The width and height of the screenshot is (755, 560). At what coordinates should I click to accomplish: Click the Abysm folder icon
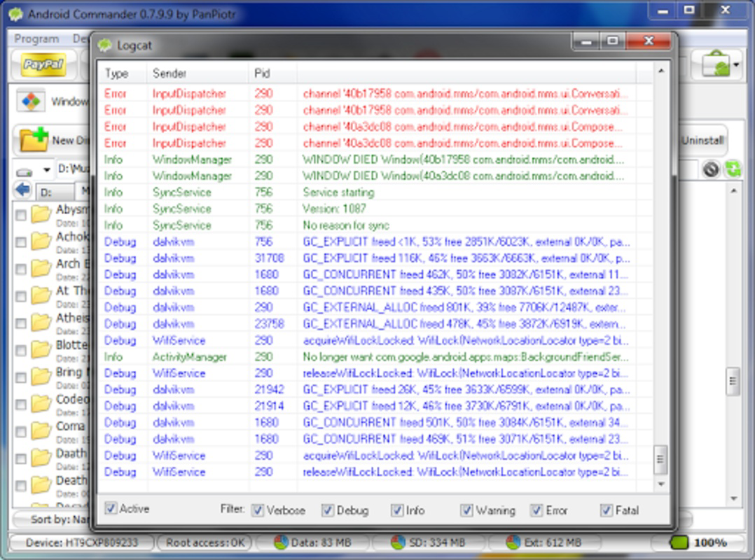pos(41,213)
